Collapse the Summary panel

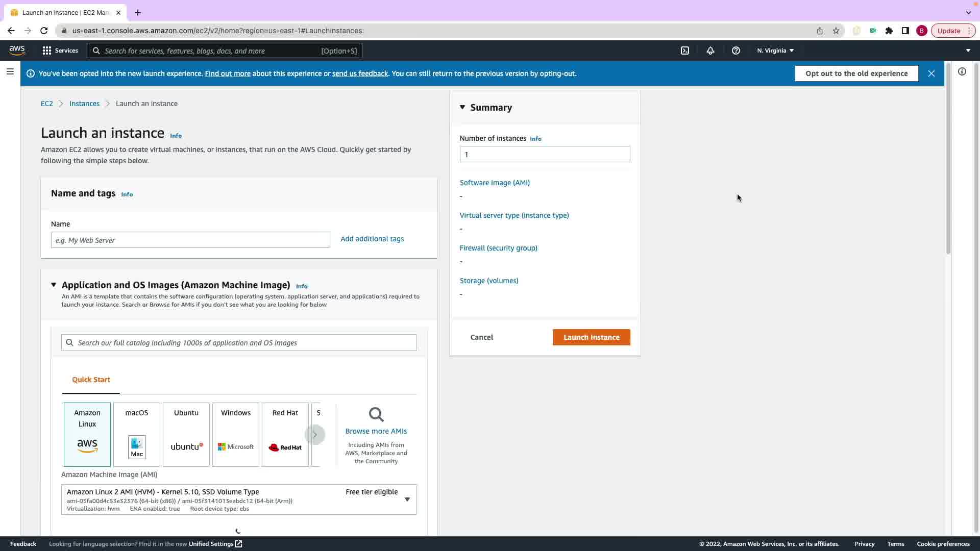click(462, 107)
